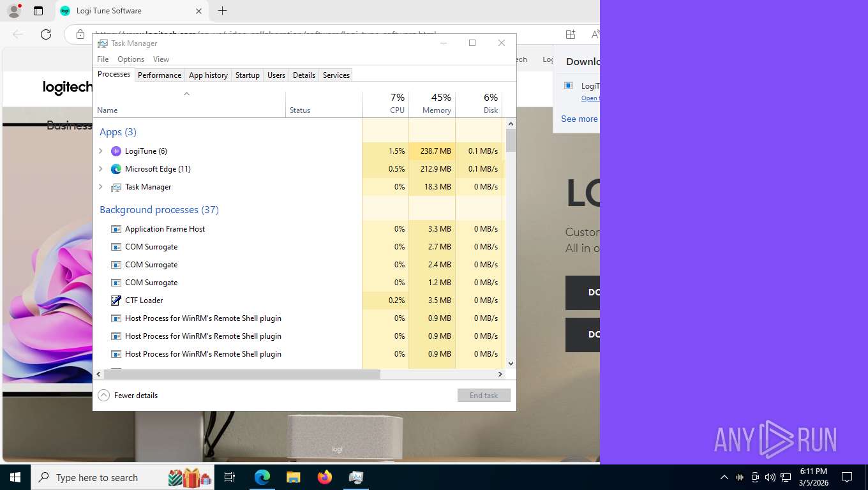Click the sort arrow above the Name column

pos(186,94)
